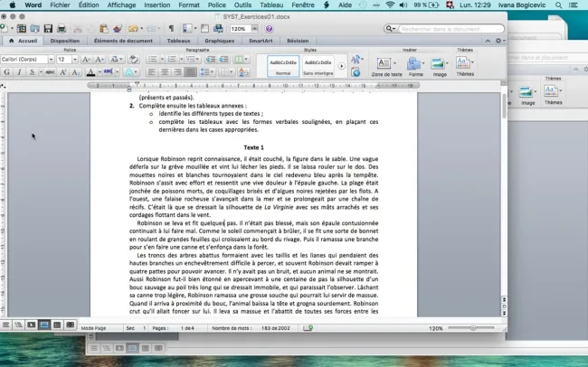
Task: Align text right
Action: (x=177, y=72)
